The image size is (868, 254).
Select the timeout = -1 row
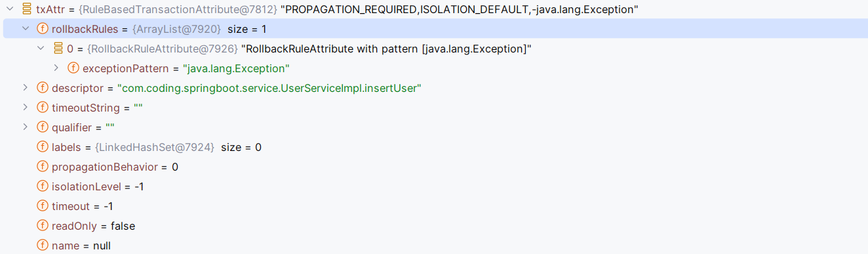434,206
